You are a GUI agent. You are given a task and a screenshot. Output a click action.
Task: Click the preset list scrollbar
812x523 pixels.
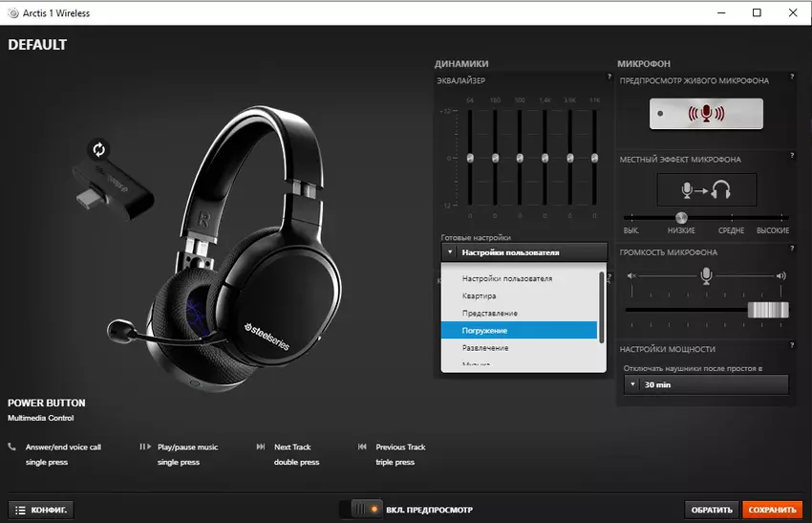point(602,306)
